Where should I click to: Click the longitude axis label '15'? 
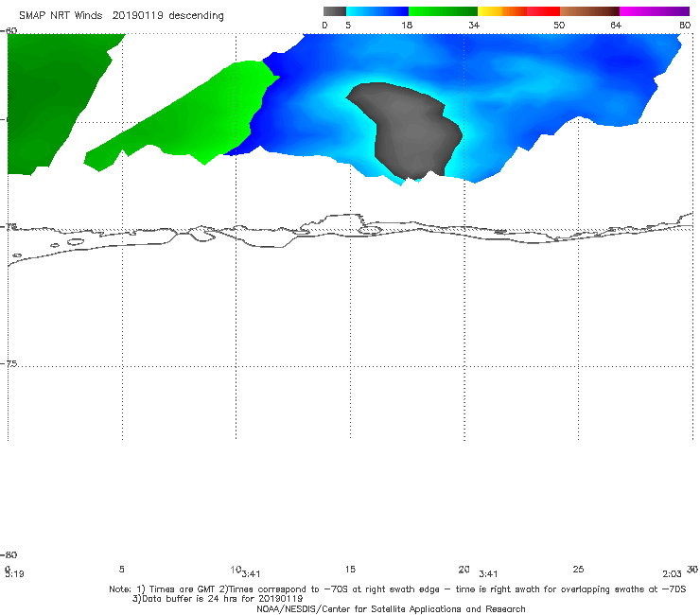(350, 569)
